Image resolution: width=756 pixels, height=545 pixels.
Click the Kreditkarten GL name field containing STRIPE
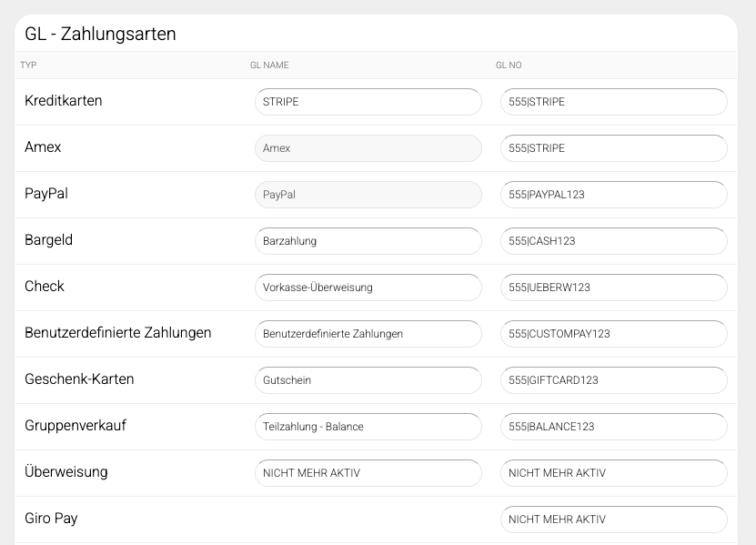pyautogui.click(x=368, y=102)
